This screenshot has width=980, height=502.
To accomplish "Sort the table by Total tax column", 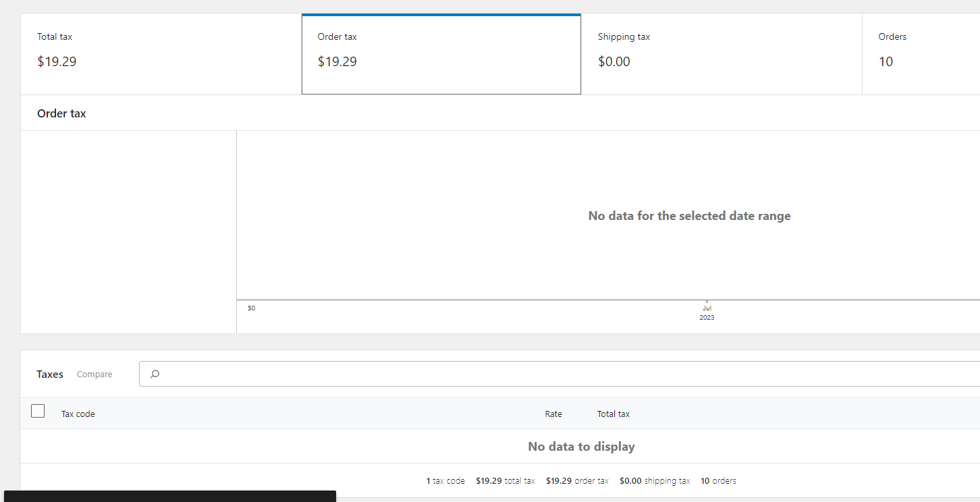I will click(x=613, y=414).
